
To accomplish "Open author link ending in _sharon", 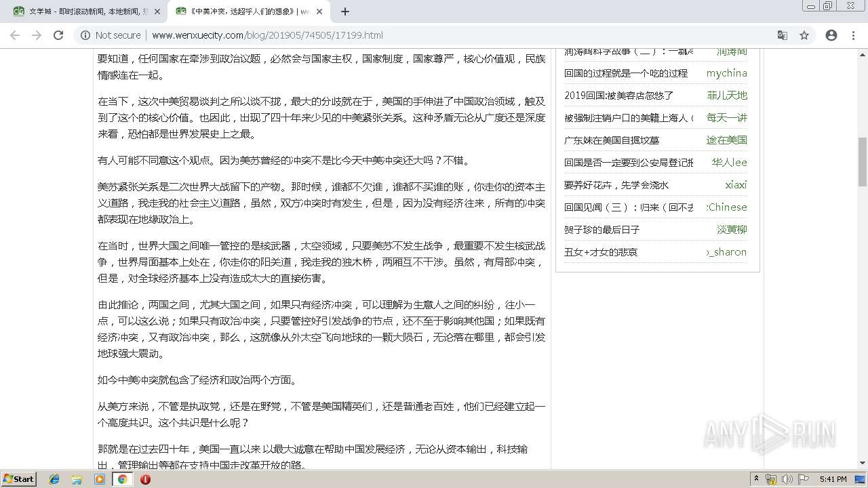I will point(726,252).
